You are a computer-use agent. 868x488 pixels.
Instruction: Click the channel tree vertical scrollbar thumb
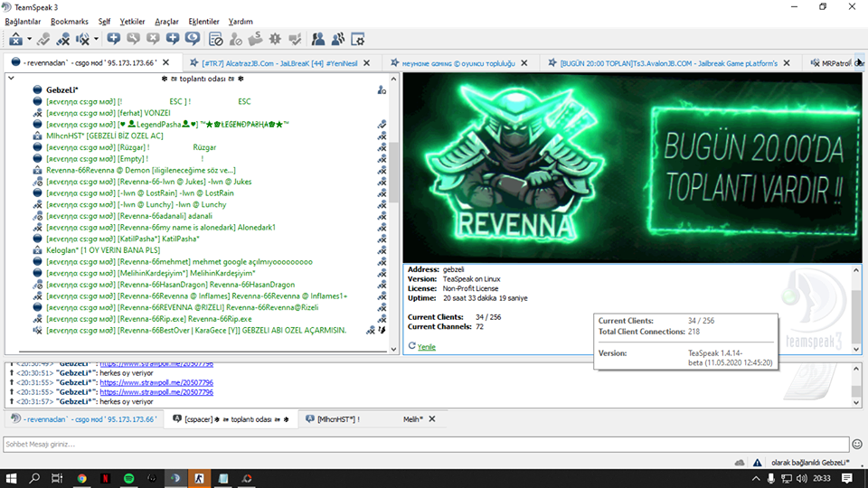(x=393, y=173)
